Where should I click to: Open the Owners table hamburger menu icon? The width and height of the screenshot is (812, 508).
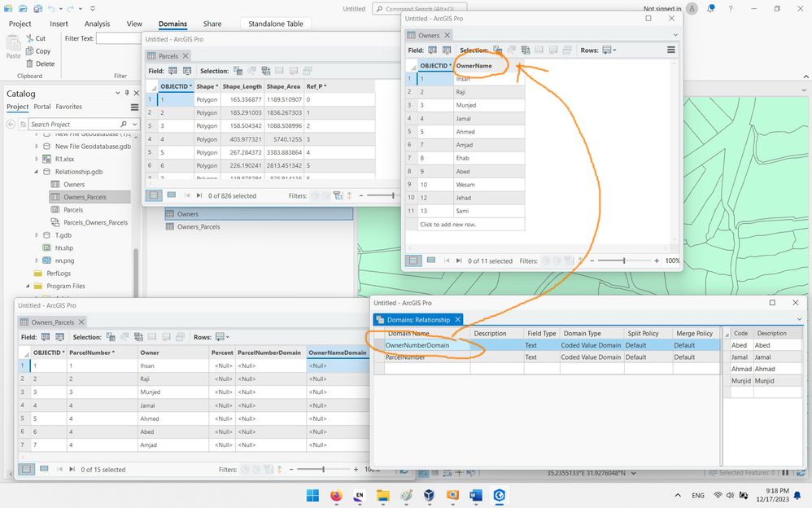pyautogui.click(x=671, y=50)
